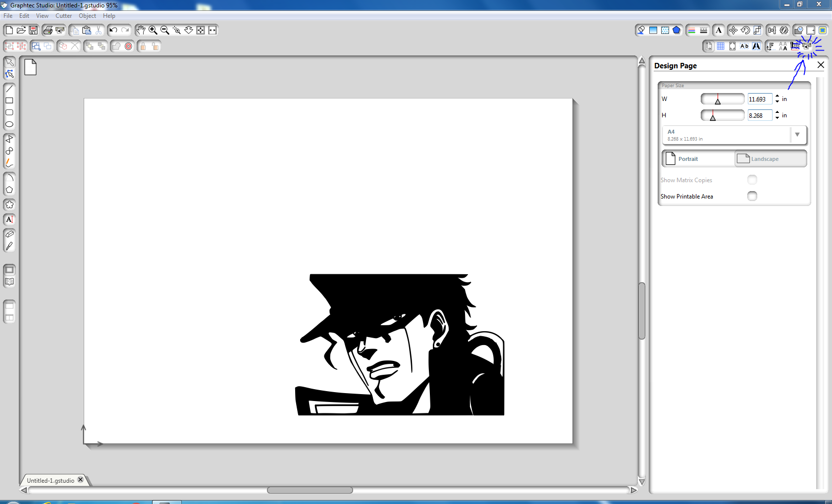Fit page to window icon

[201, 30]
